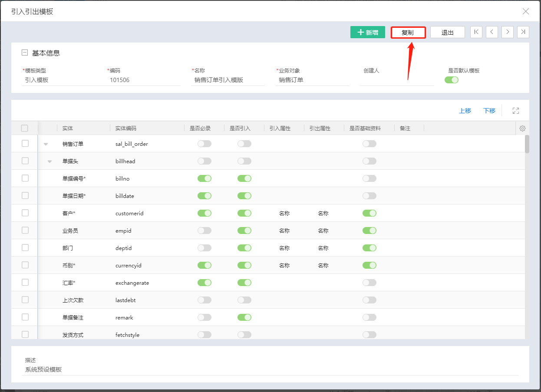Go to the next record arrow
Screen dimensions: 541x392
click(508, 32)
